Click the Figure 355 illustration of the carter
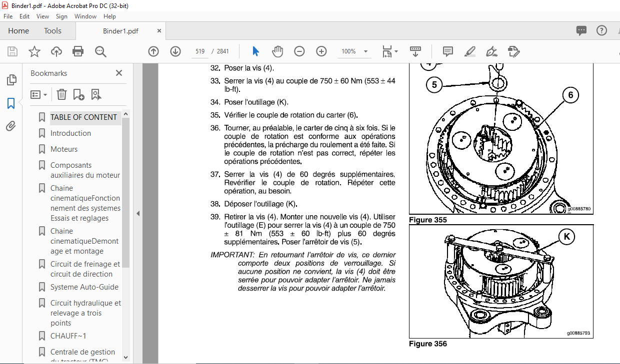Viewport: 620px width, 364px height. point(501,139)
